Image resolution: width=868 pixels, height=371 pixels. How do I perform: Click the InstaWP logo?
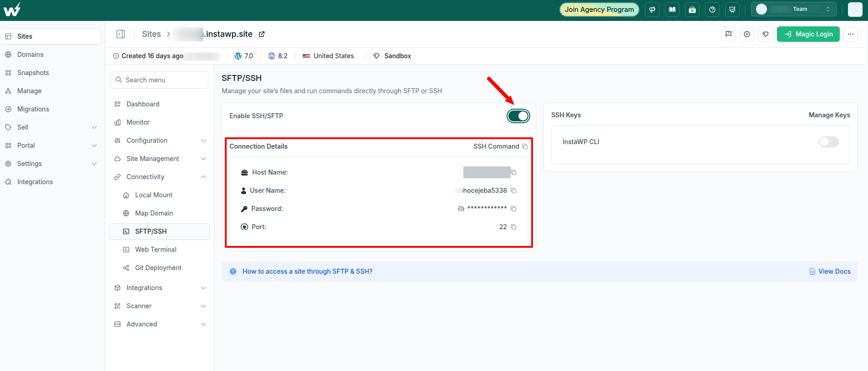point(12,10)
